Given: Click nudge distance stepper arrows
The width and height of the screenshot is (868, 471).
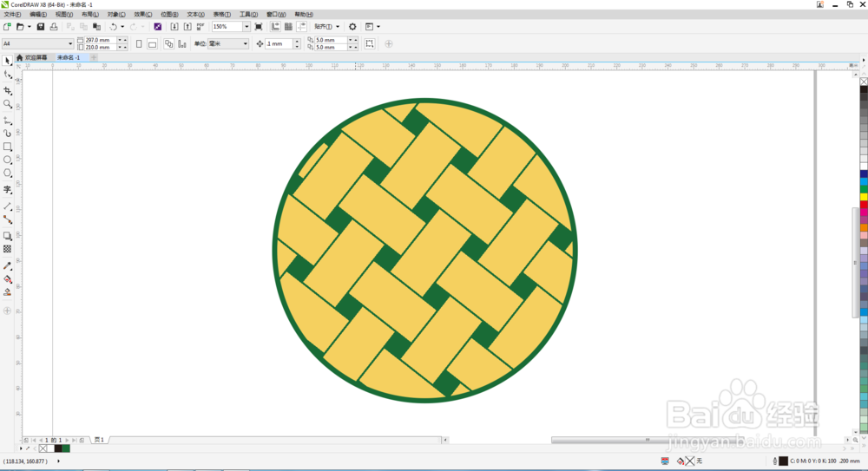Looking at the screenshot, I should (297, 43).
